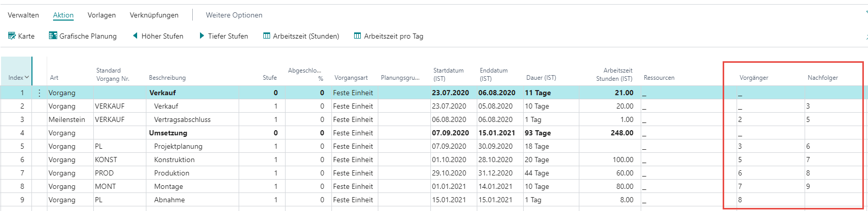Open the Verknüpfungen menu
This screenshot has height=211, width=868.
point(154,15)
